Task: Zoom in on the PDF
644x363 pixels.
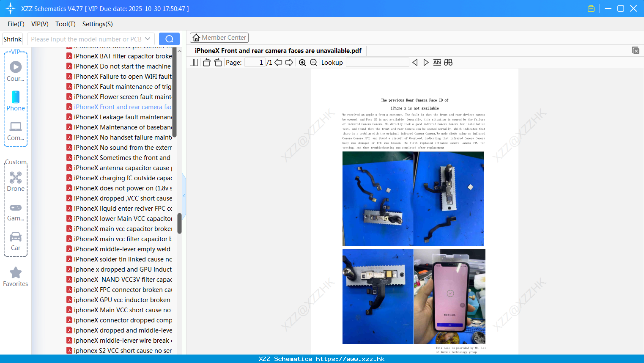Action: point(302,63)
